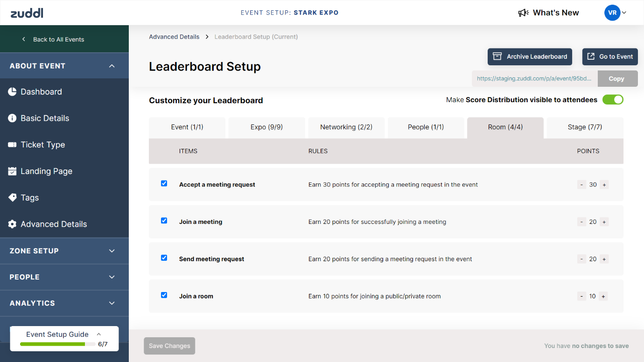Switch to the Expo (9/9) tab
Screen dimensions: 644x362
[266, 127]
